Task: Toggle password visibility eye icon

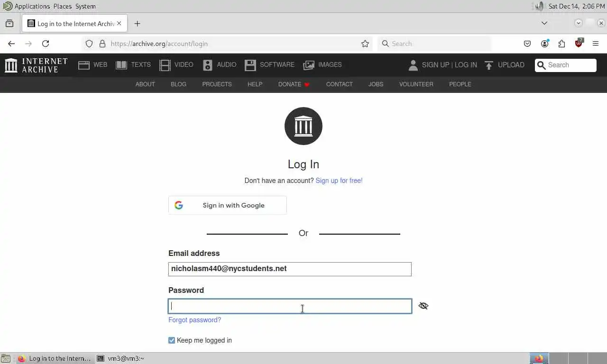Action: click(423, 306)
